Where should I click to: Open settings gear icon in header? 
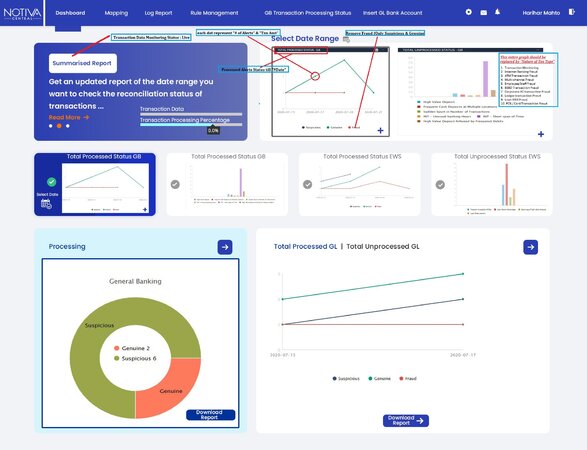coord(468,12)
